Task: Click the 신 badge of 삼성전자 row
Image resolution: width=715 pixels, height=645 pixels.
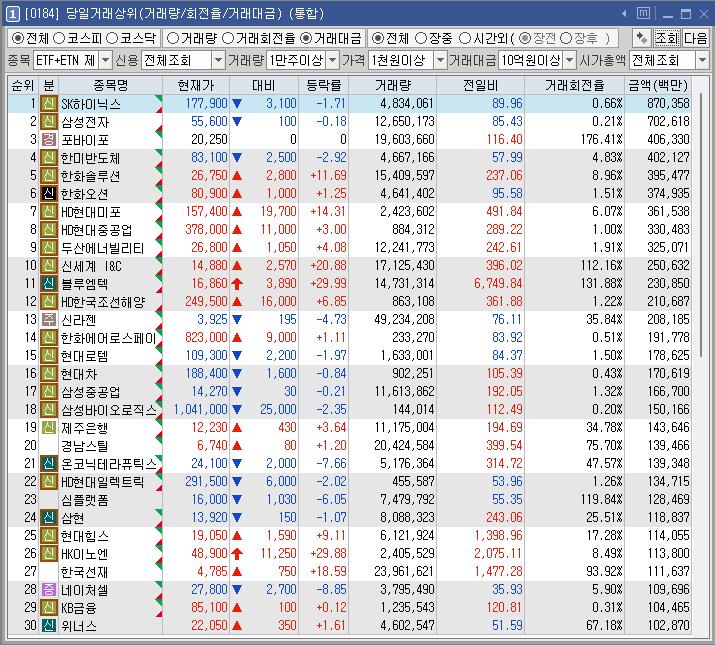Action: click(49, 122)
